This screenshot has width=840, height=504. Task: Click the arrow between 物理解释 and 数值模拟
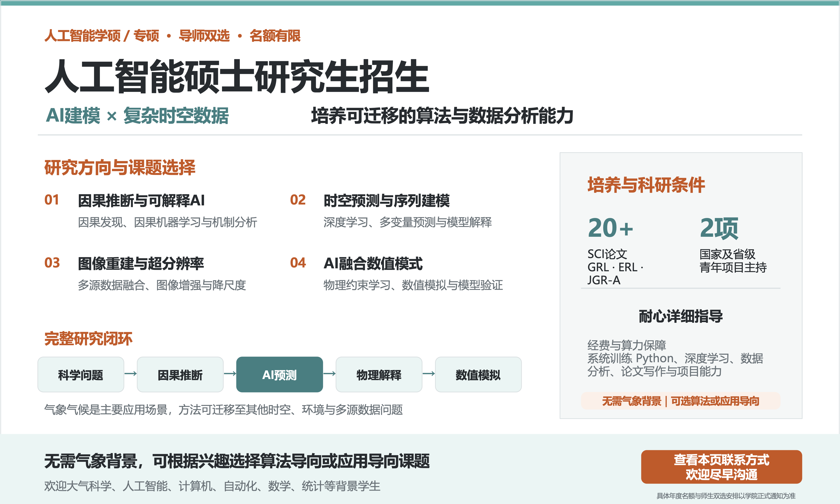pyautogui.click(x=429, y=374)
